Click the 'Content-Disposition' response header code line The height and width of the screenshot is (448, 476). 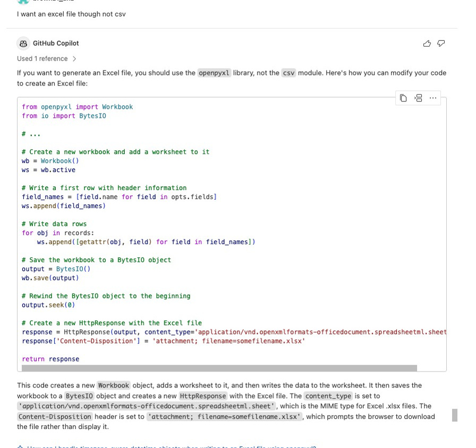coord(163,341)
